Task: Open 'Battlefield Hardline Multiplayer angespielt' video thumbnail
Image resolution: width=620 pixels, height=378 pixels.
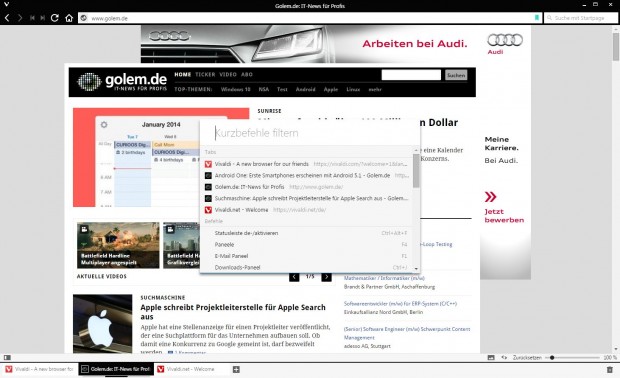Action: pos(118,245)
